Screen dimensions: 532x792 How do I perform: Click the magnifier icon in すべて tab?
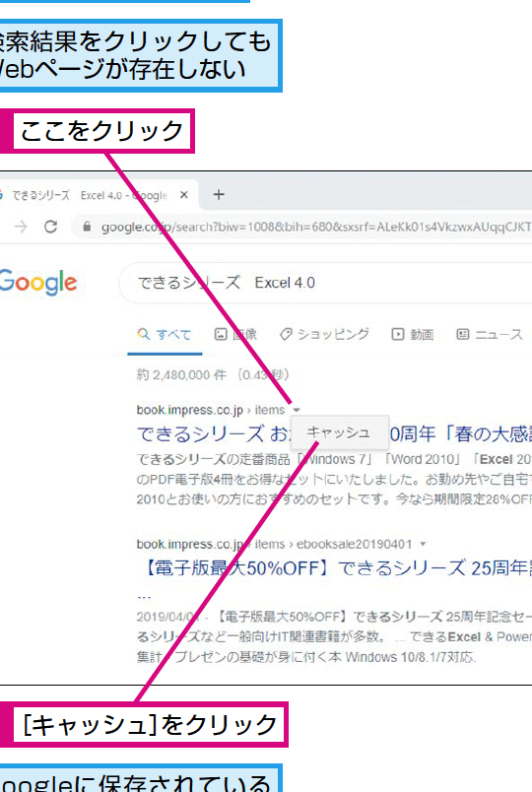(144, 334)
